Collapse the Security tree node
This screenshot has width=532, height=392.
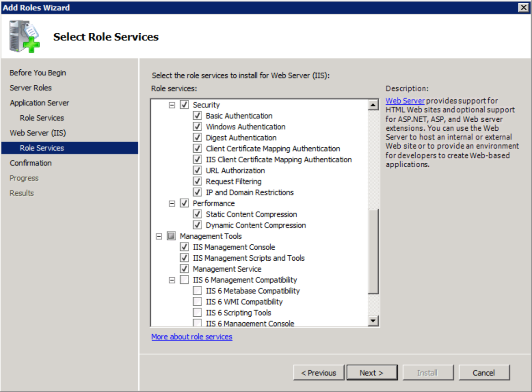click(172, 105)
